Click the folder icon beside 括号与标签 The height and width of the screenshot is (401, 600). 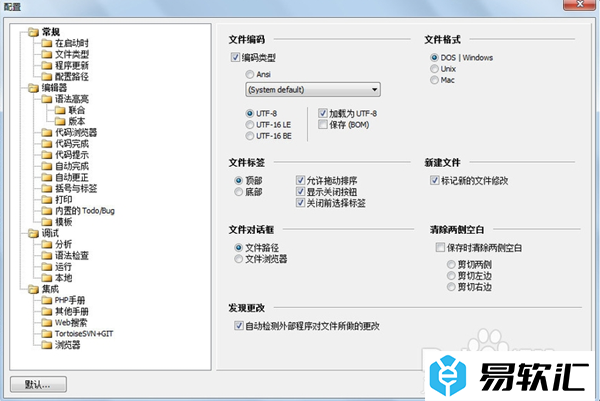[47, 188]
